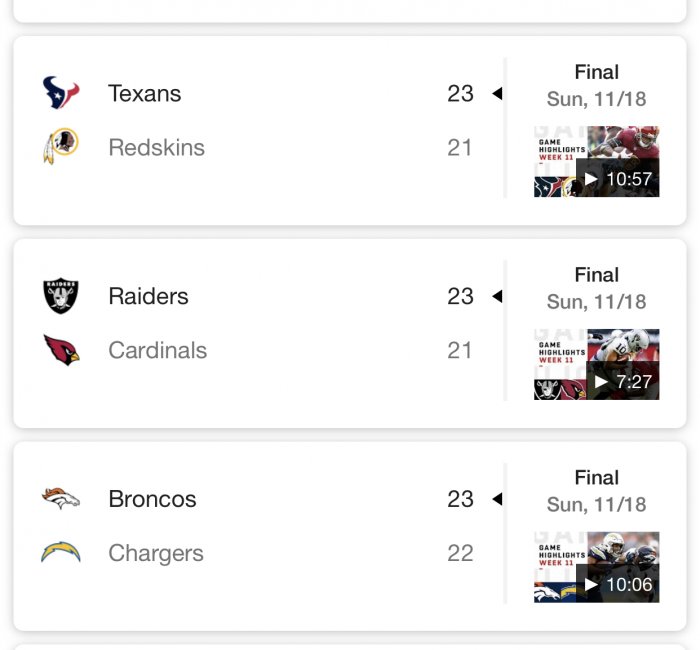The image size is (700, 650).
Task: Click the Washington Redskins logo
Action: 61,147
